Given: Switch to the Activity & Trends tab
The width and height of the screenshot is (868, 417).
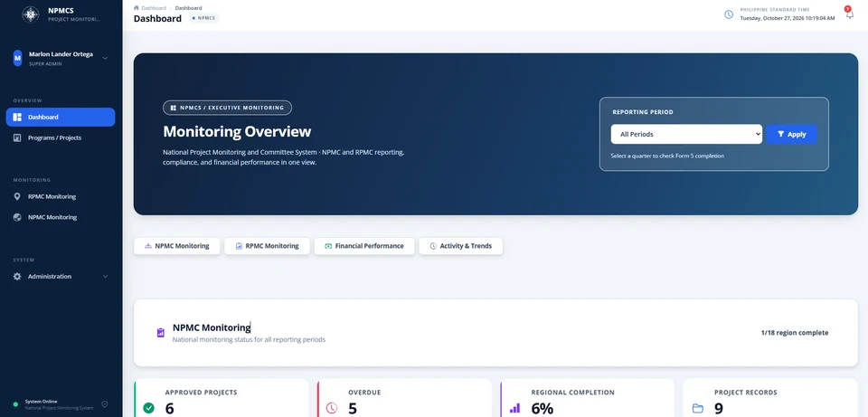Looking at the screenshot, I should 460,246.
